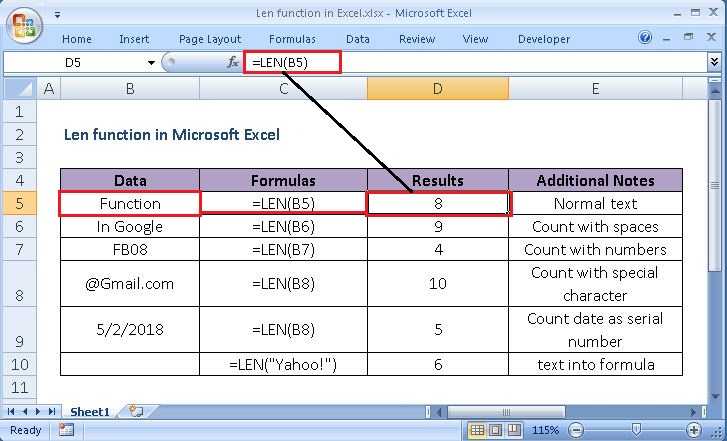Select column D header
The image size is (727, 441).
(x=438, y=89)
